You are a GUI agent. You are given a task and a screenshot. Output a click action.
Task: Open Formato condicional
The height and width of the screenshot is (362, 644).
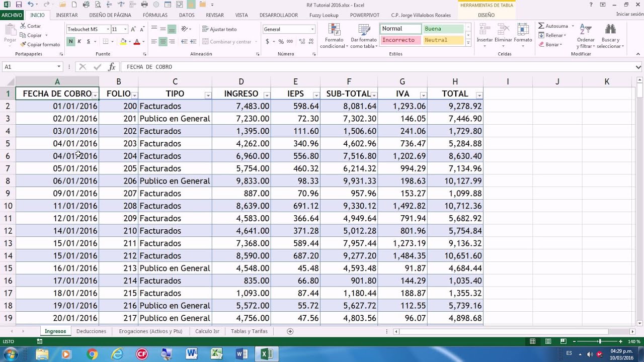(x=334, y=35)
